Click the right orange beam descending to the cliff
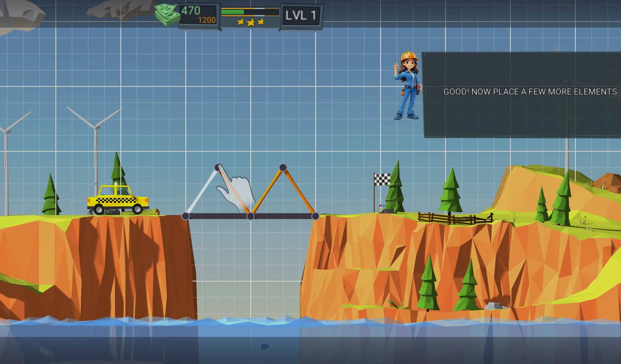The image size is (621, 364). (299, 192)
